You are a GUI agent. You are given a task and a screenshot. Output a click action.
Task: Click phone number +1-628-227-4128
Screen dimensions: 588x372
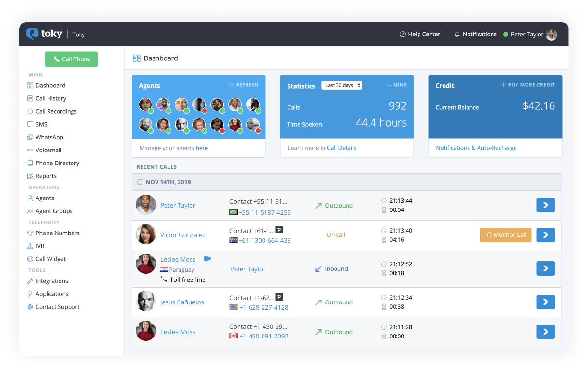tap(264, 307)
